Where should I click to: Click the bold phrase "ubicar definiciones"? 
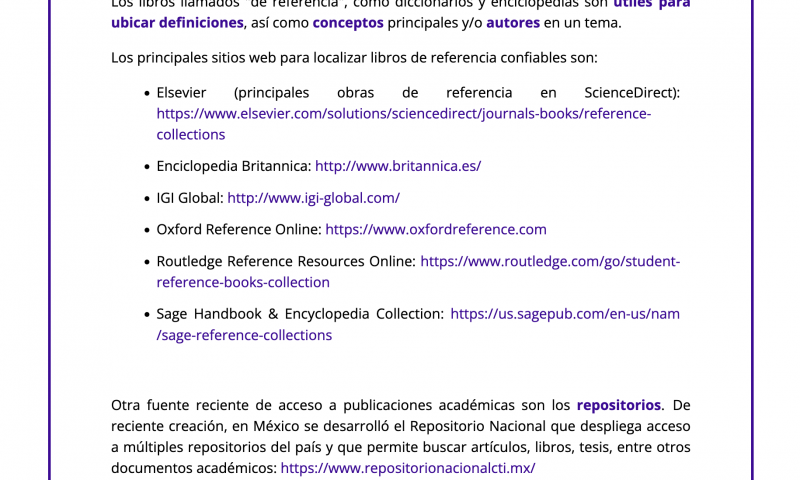click(177, 22)
